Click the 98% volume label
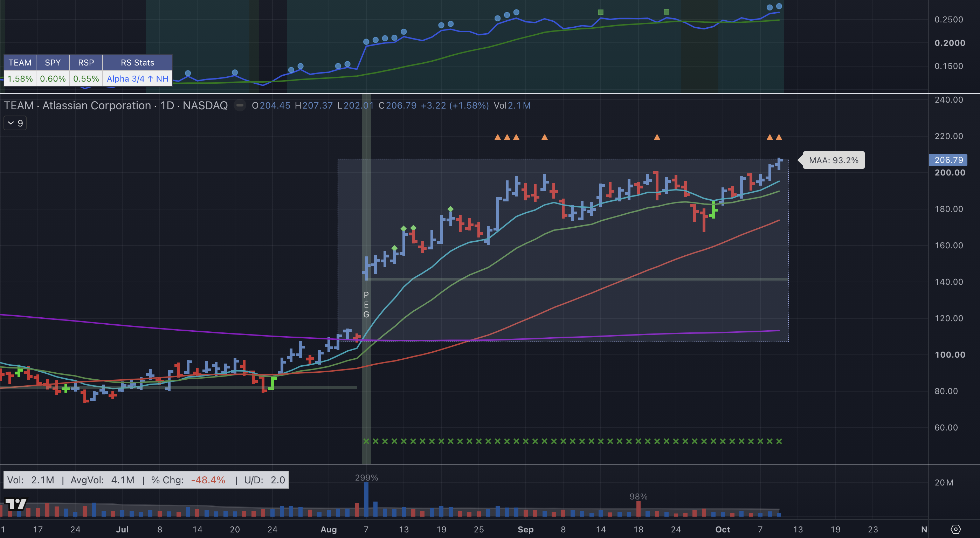This screenshot has height=538, width=980. [x=639, y=497]
